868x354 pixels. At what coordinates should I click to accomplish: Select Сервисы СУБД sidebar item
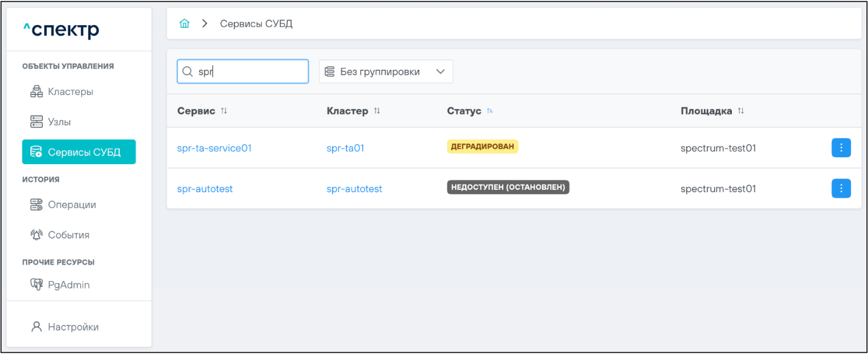pos(79,152)
